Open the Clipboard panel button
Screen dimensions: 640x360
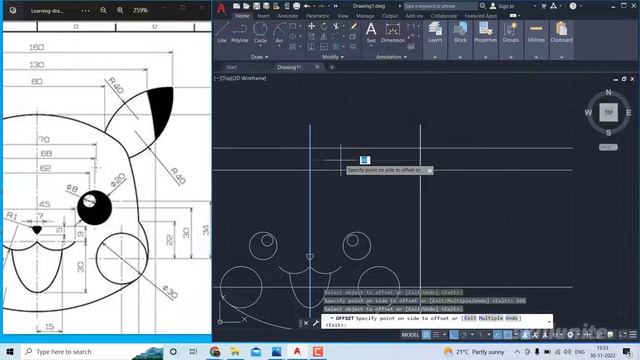pyautogui.click(x=562, y=32)
